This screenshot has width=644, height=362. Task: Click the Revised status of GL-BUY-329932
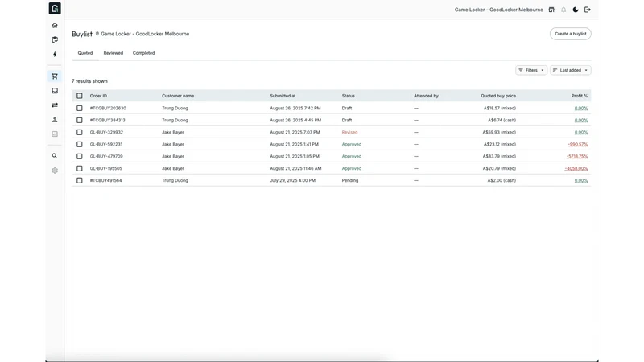[349, 132]
